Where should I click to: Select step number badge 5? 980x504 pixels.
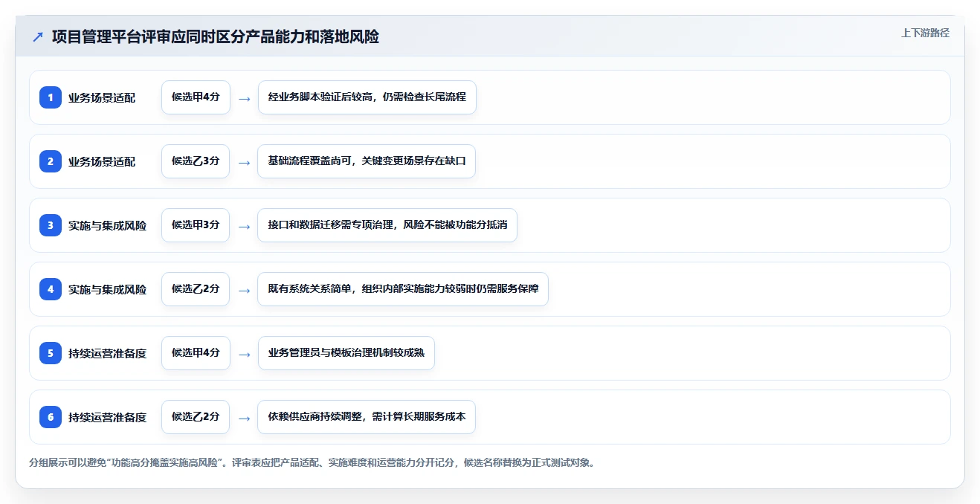51,353
